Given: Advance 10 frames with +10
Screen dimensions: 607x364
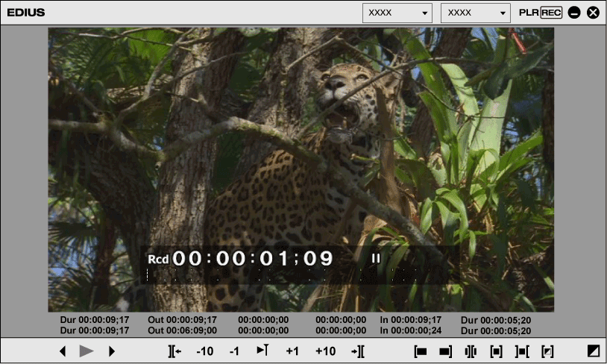Looking at the screenshot, I should (x=325, y=351).
